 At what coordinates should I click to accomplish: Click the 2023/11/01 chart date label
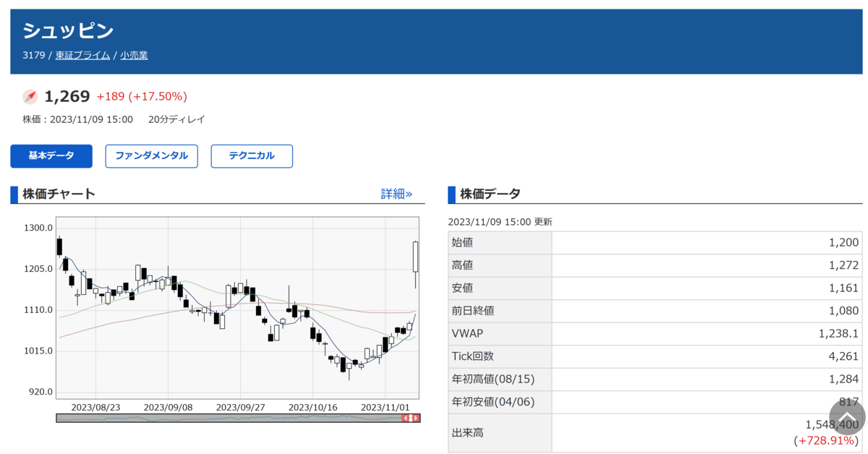[385, 407]
